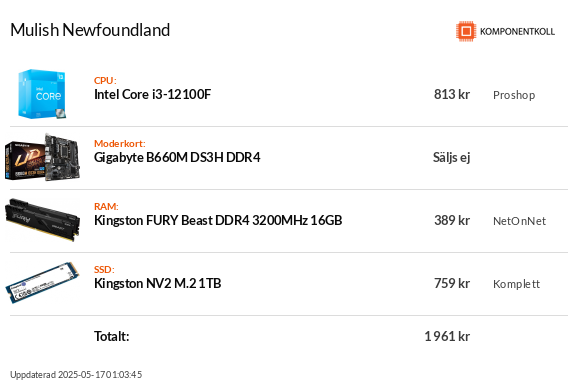Click the Uppdaterad timestamp text

point(76,375)
